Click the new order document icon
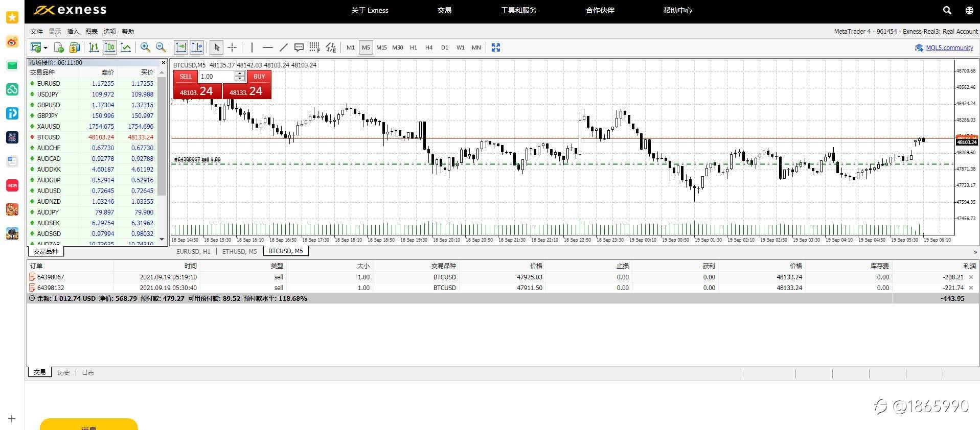Viewport: 980px width, 430px height. 59,47
